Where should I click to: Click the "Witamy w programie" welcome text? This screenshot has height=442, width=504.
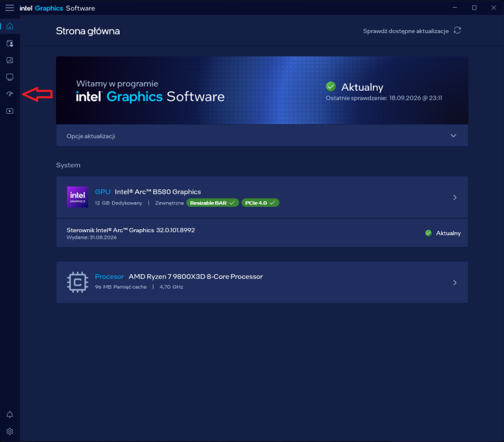[117, 84]
